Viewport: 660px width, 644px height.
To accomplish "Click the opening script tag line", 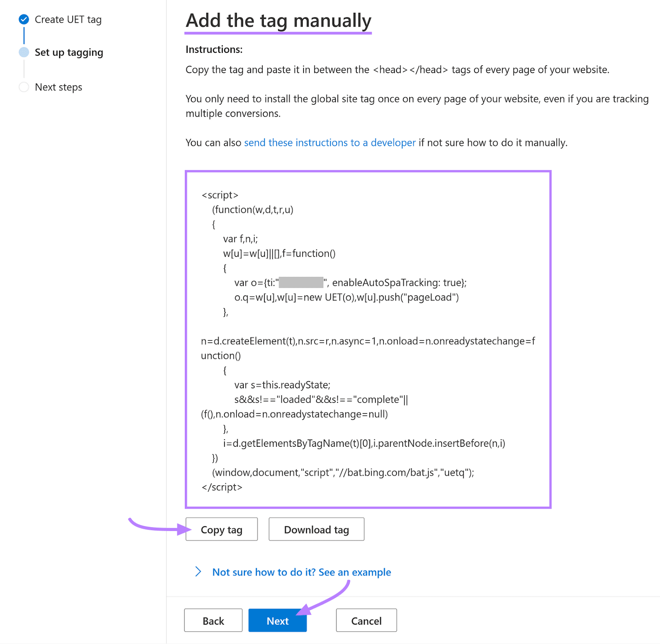I will (x=220, y=195).
